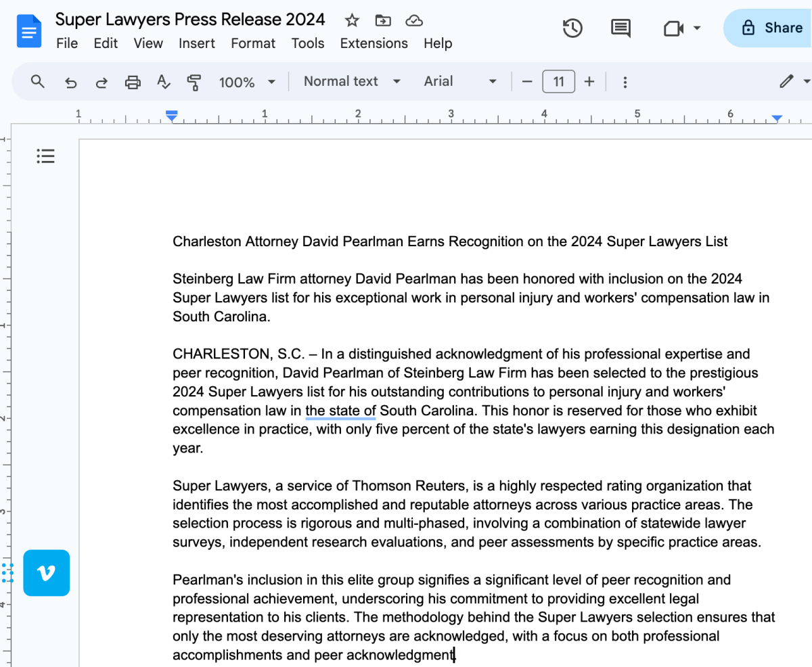The height and width of the screenshot is (667, 812).
Task: Open the Insert menu
Action: point(197,43)
